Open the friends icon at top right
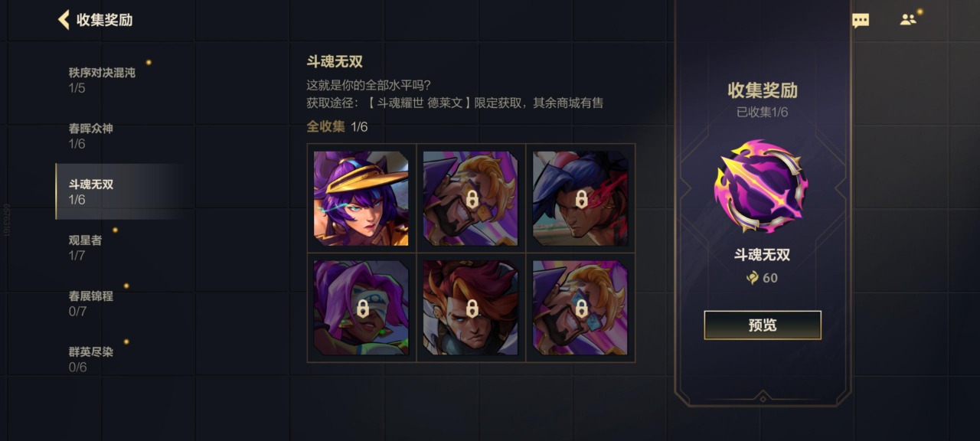This screenshot has width=980, height=441. tap(909, 20)
